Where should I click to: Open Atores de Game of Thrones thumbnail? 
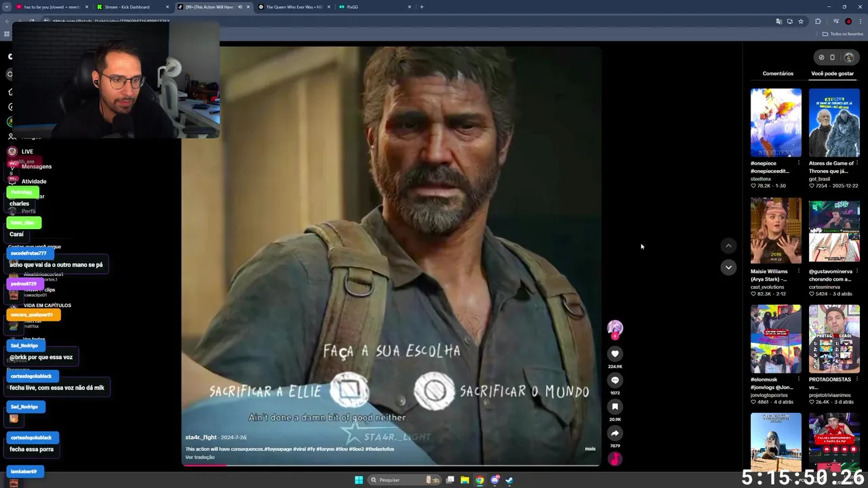click(x=834, y=123)
